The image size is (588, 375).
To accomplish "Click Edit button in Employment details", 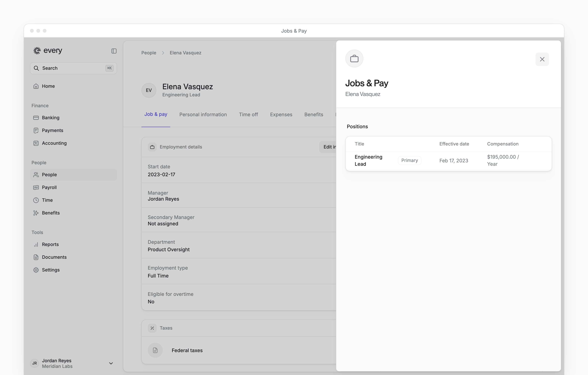I will point(328,147).
